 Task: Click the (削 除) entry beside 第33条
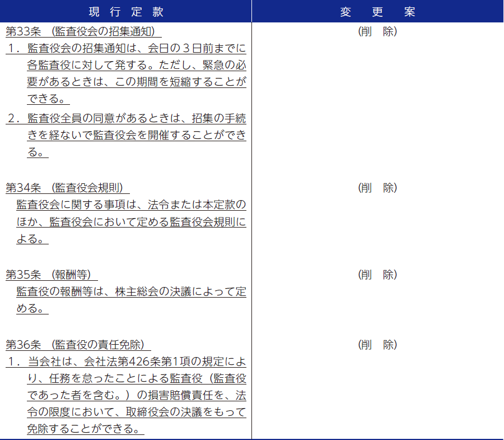[377, 32]
